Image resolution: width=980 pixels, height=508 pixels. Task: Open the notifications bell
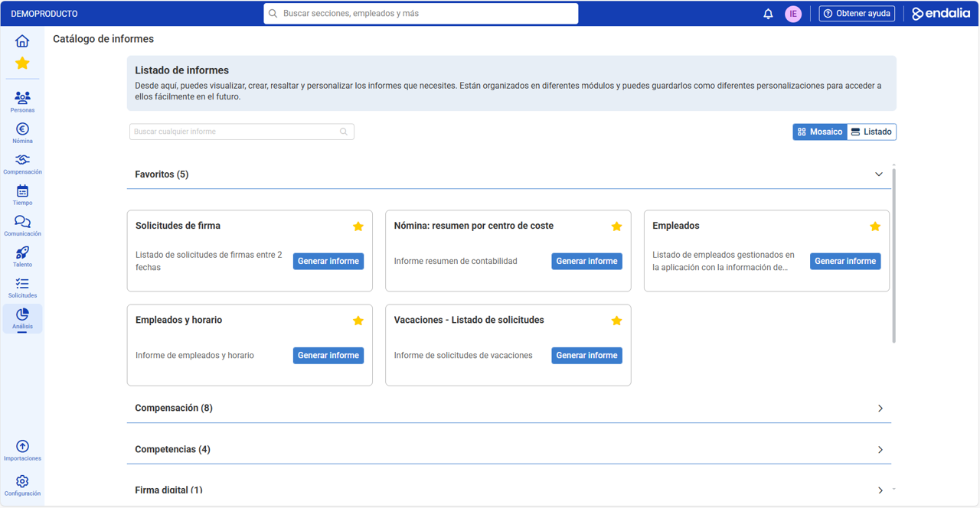[768, 14]
